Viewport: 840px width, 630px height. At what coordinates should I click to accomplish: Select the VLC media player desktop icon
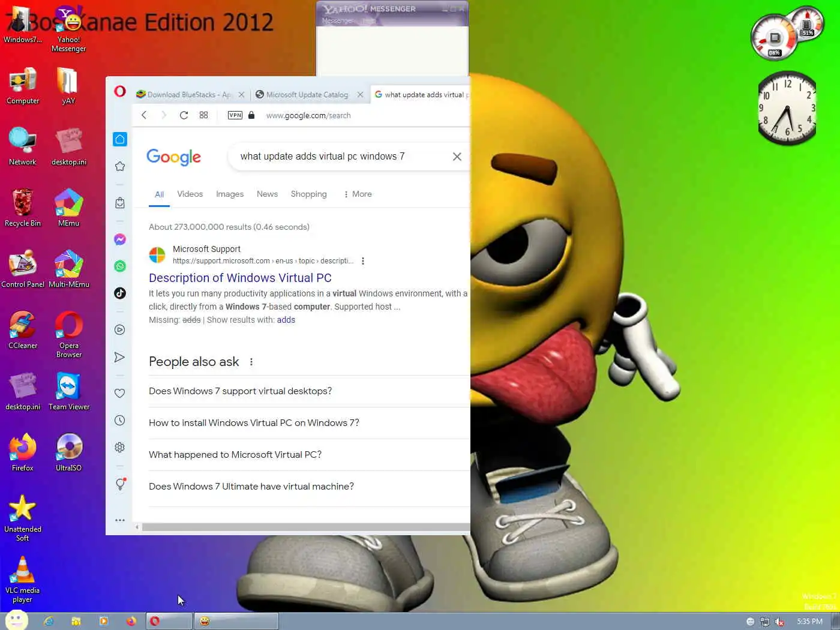[22, 579]
